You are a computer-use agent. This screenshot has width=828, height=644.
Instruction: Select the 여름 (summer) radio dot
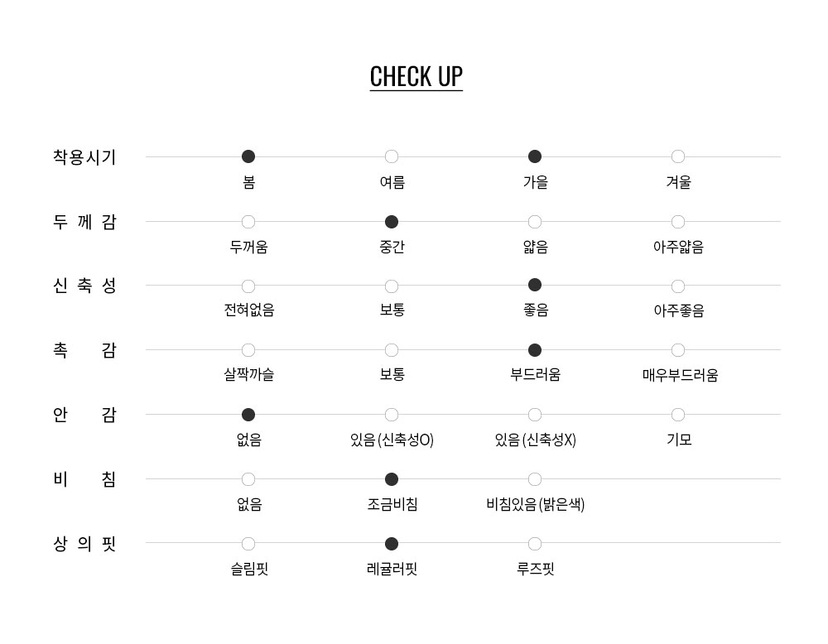click(x=392, y=156)
